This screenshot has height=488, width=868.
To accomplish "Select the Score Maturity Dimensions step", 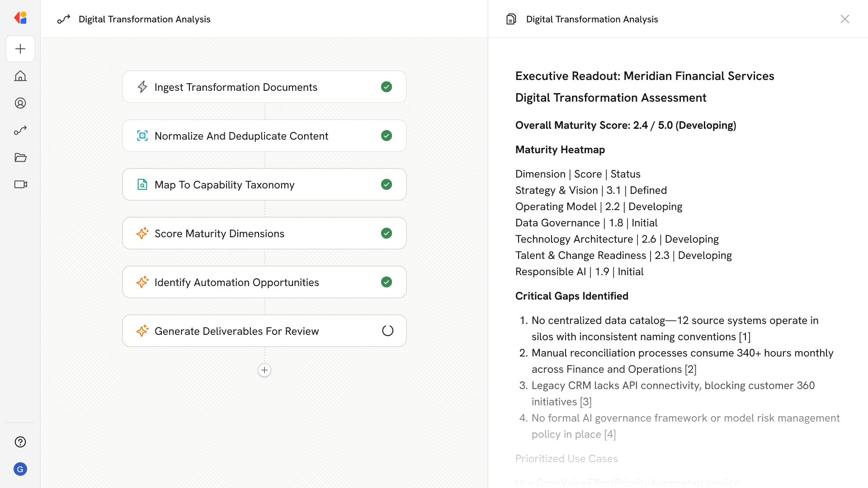I will click(x=219, y=233).
